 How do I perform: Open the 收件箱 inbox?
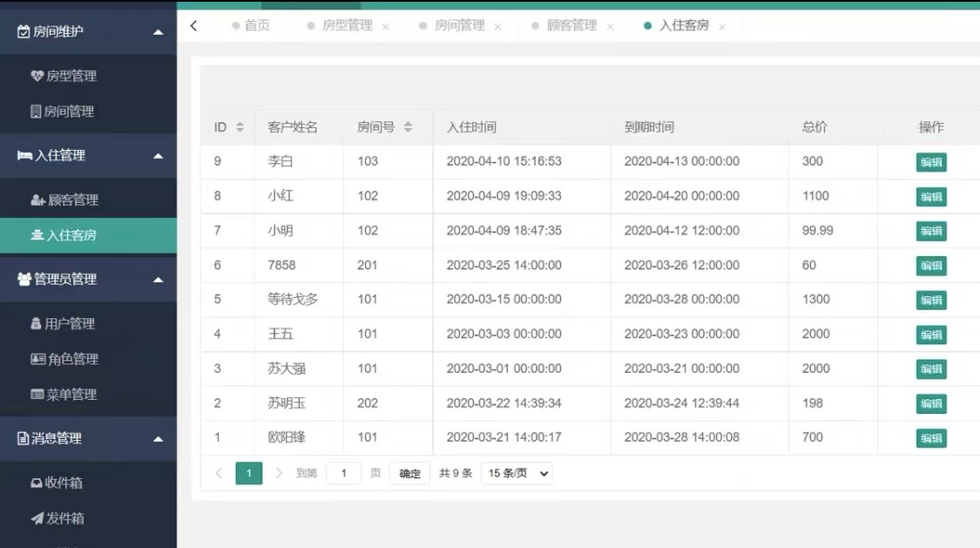click(x=64, y=483)
